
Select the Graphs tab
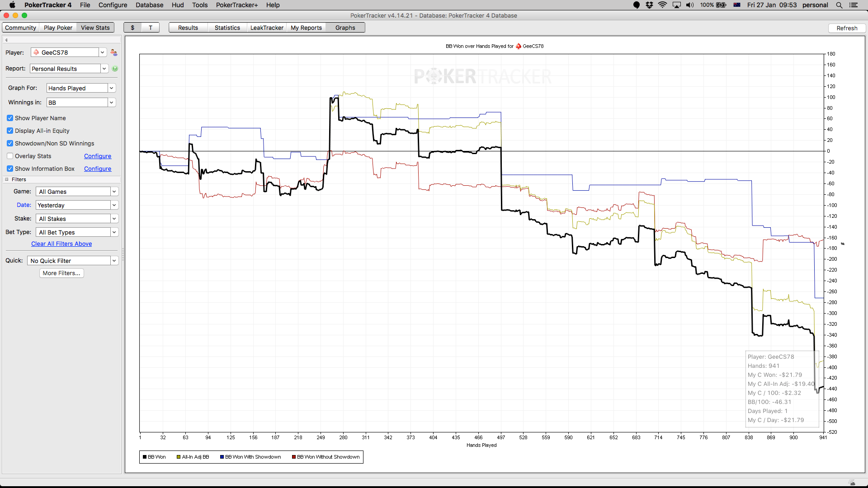345,28
